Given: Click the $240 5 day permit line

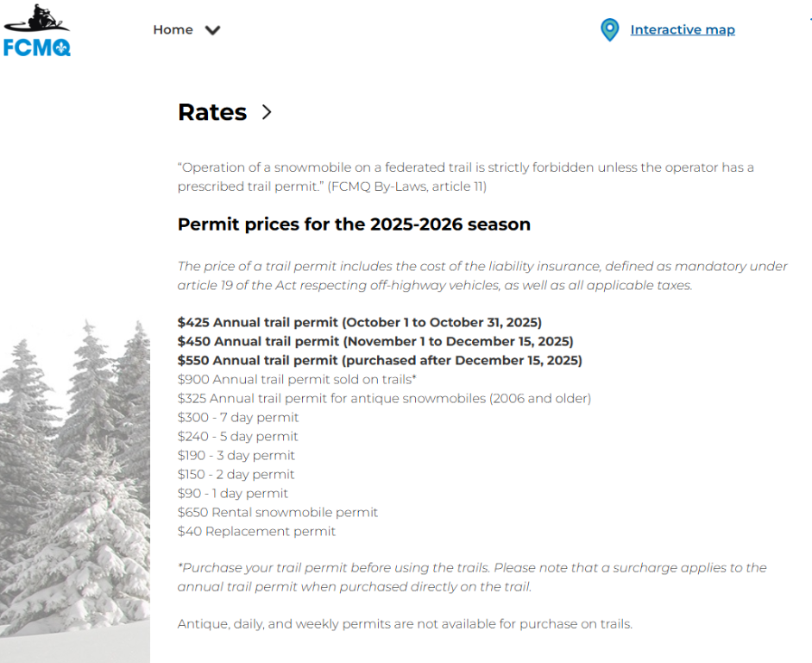Looking at the screenshot, I should [237, 437].
